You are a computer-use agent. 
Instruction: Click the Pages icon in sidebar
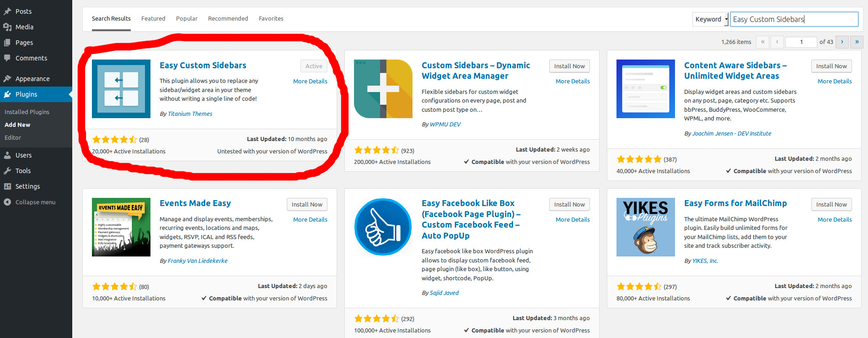click(7, 43)
